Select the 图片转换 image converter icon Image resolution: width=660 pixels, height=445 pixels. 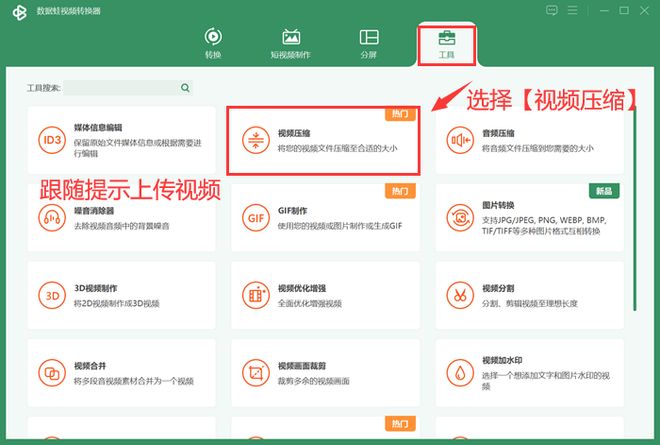coord(460,217)
